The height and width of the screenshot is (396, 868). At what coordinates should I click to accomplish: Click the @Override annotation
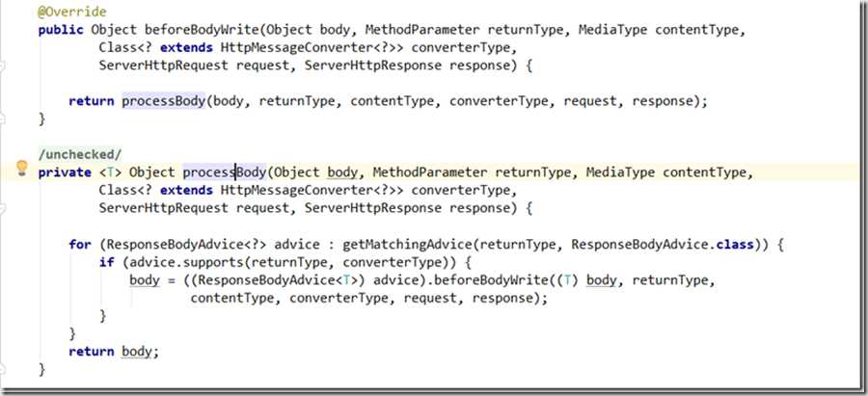(70, 11)
